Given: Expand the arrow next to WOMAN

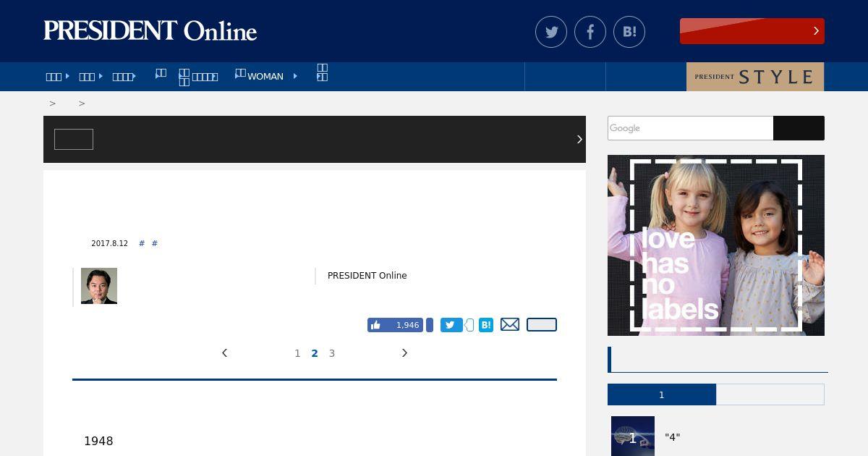Looking at the screenshot, I should [x=295, y=76].
